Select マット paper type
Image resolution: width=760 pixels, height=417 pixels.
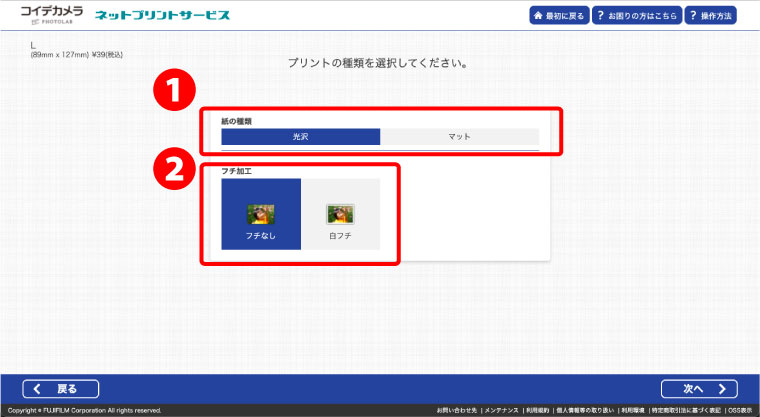pyautogui.click(x=459, y=137)
